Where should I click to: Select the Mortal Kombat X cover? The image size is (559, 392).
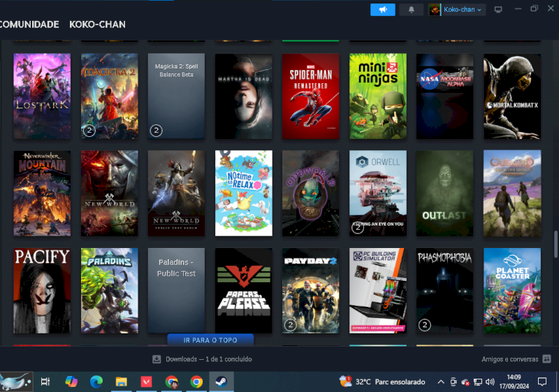click(511, 96)
